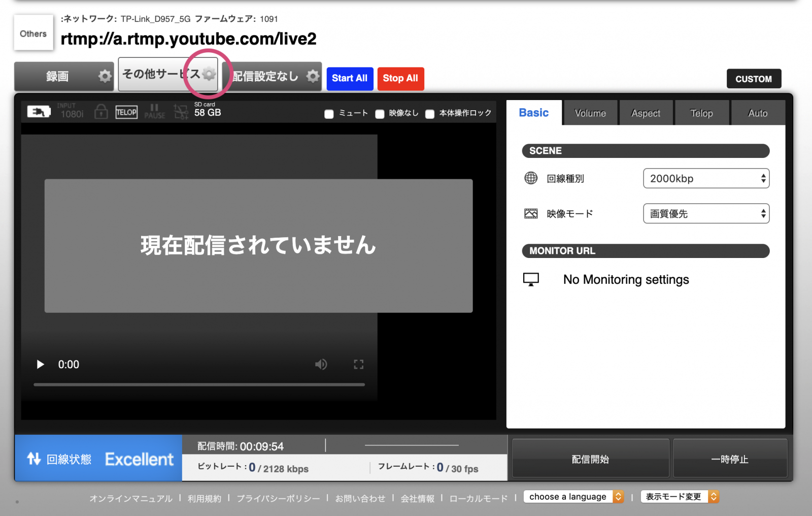Viewport: 812px width, 516px height.
Task: Toggle the 映像なし checkbox
Action: click(380, 114)
